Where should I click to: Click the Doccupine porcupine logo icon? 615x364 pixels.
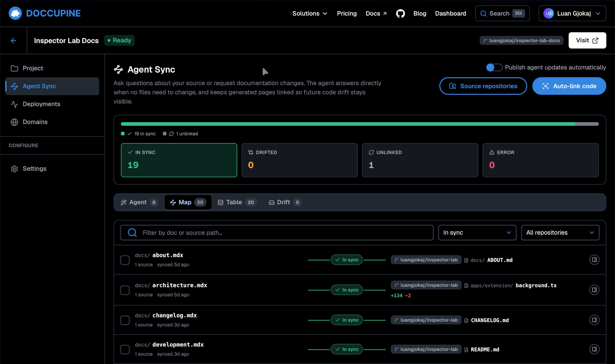15,13
